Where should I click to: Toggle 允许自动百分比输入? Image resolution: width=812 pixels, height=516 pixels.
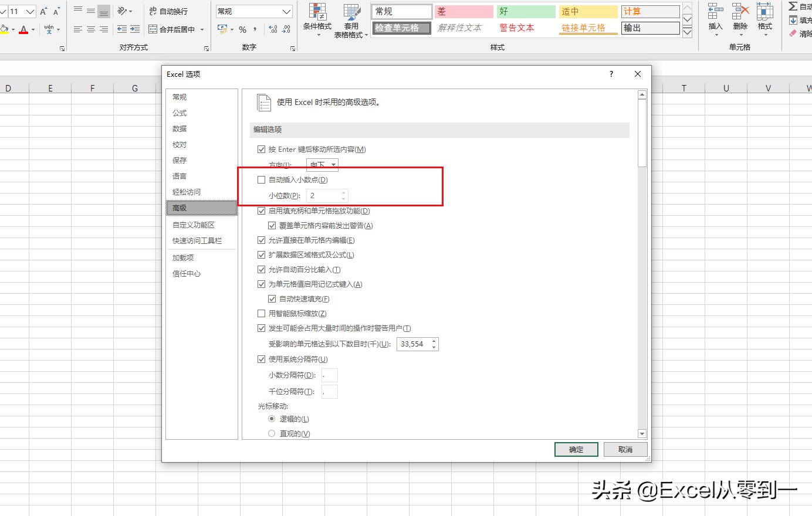(262, 270)
